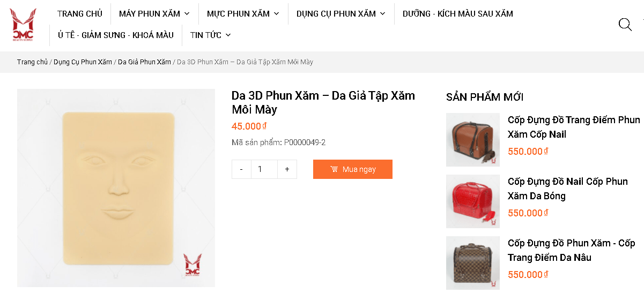The image size is (644, 293).
Task: Open the search magnifier icon
Action: (x=625, y=25)
